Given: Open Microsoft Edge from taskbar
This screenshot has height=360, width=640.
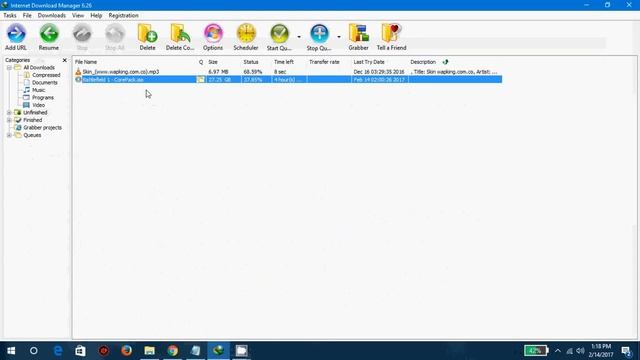Looking at the screenshot, I should click(x=58, y=351).
